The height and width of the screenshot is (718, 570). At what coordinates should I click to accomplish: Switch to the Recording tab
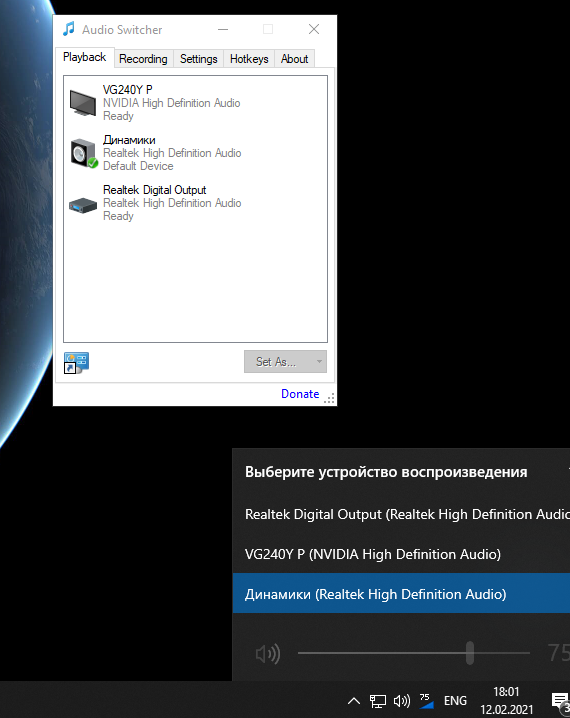[143, 59]
